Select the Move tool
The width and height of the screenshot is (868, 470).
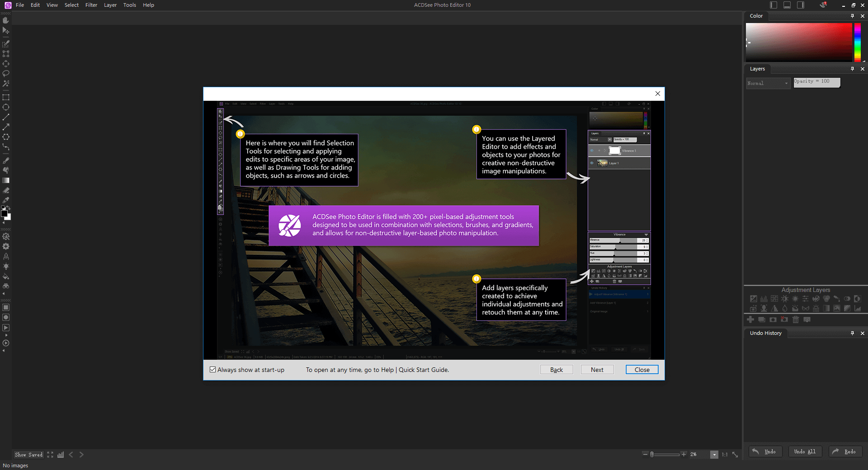pos(6,31)
